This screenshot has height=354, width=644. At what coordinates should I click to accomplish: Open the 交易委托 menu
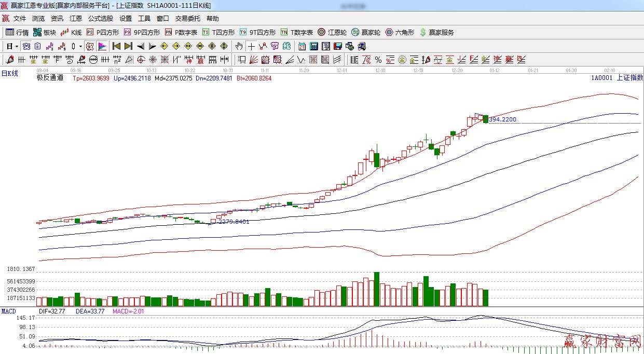click(187, 18)
